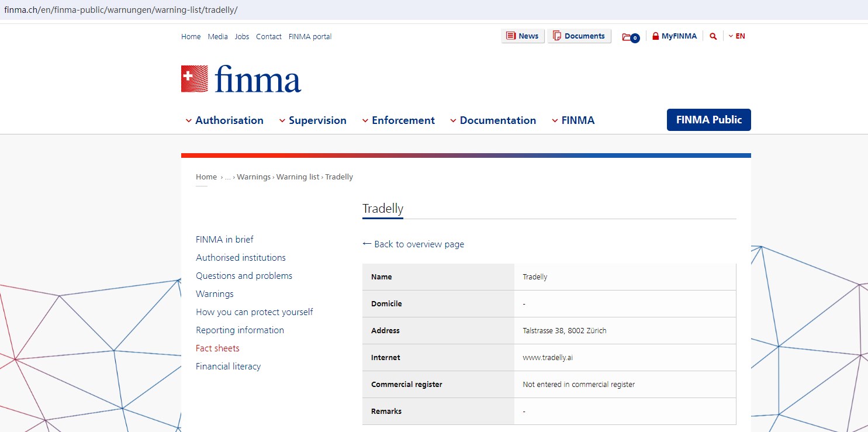Open Reporting information sidebar link

[x=240, y=330]
